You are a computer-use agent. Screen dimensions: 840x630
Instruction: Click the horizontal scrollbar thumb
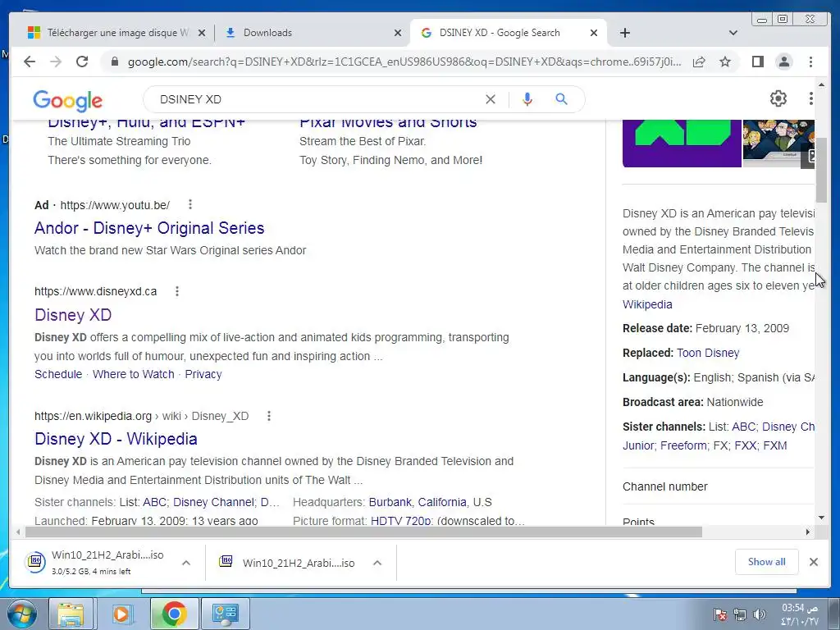click(363, 532)
